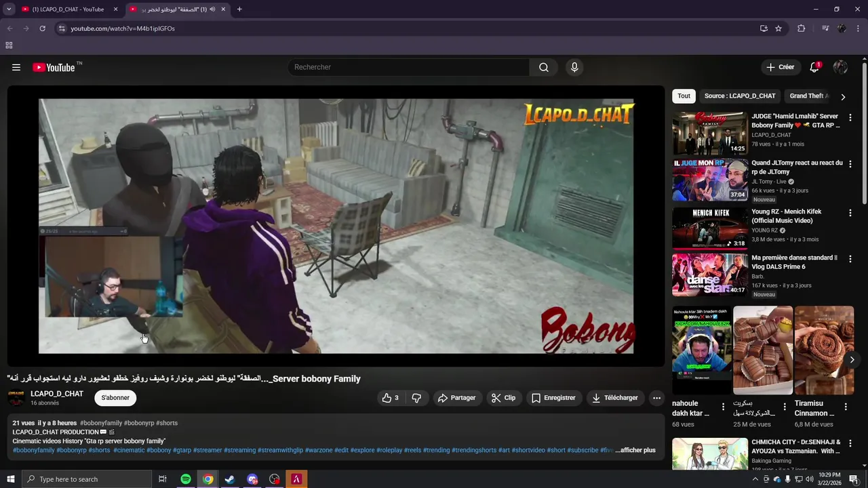Viewport: 868px width, 488px height.
Task: Bookmark this page with star icon
Action: tap(778, 28)
